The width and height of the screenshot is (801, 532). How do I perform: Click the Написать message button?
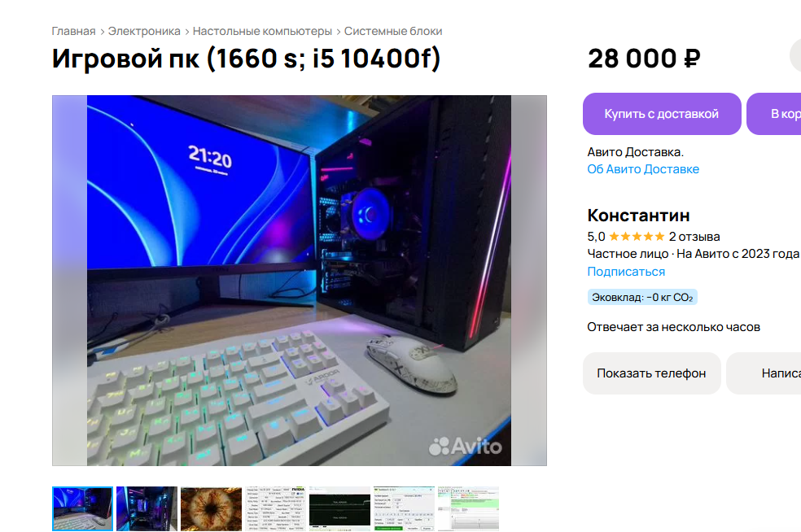click(x=764, y=373)
